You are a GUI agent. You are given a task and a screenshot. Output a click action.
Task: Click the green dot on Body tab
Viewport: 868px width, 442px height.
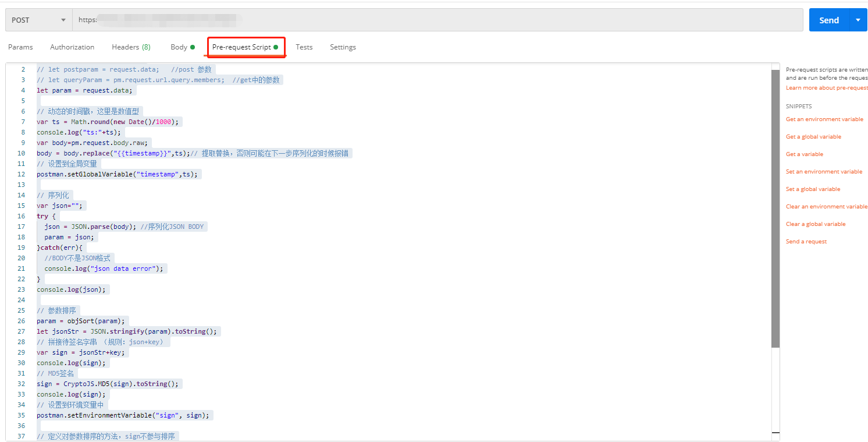[x=192, y=47]
